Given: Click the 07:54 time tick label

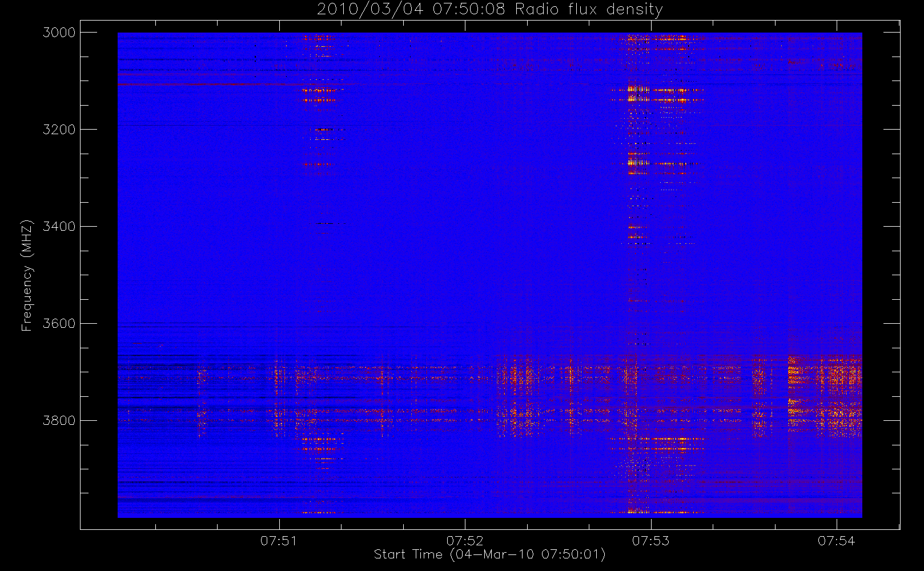Looking at the screenshot, I should point(836,541).
